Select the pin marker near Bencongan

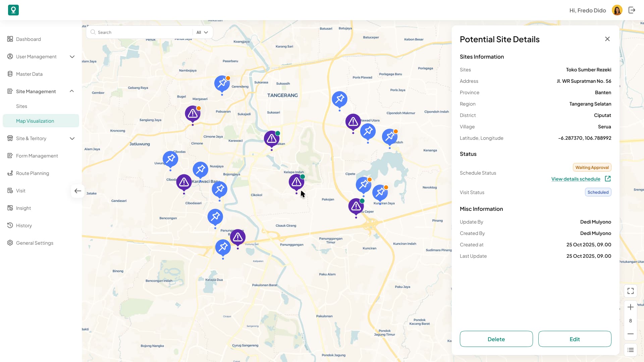pos(215,217)
